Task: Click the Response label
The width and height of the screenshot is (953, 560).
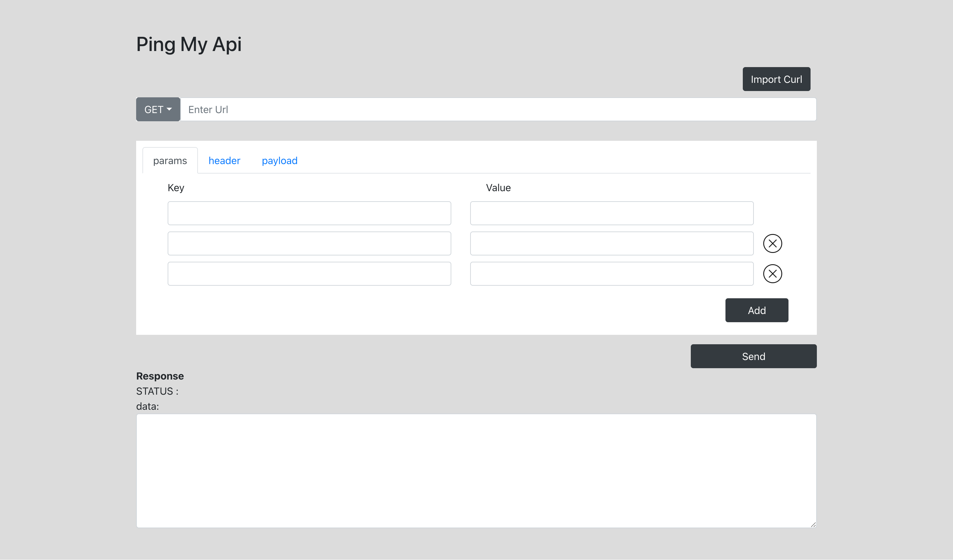Action: pyautogui.click(x=159, y=376)
